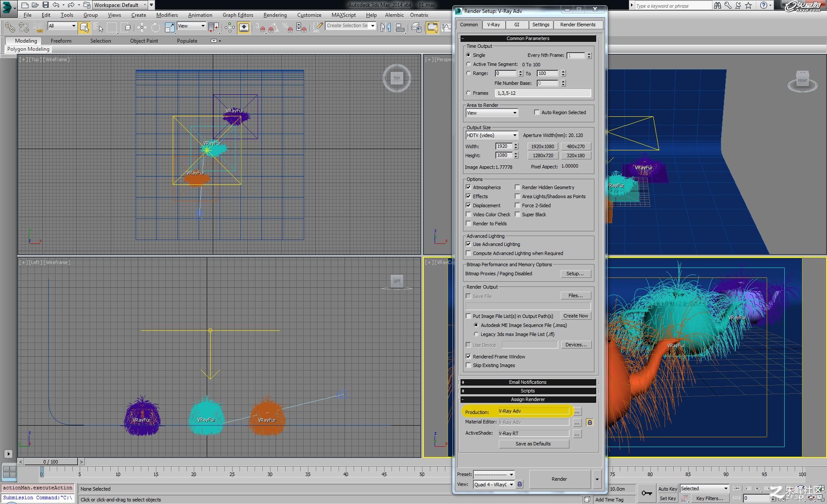The height and width of the screenshot is (504, 827).
Task: Activate the Select and Rotate tool
Action: (155, 28)
